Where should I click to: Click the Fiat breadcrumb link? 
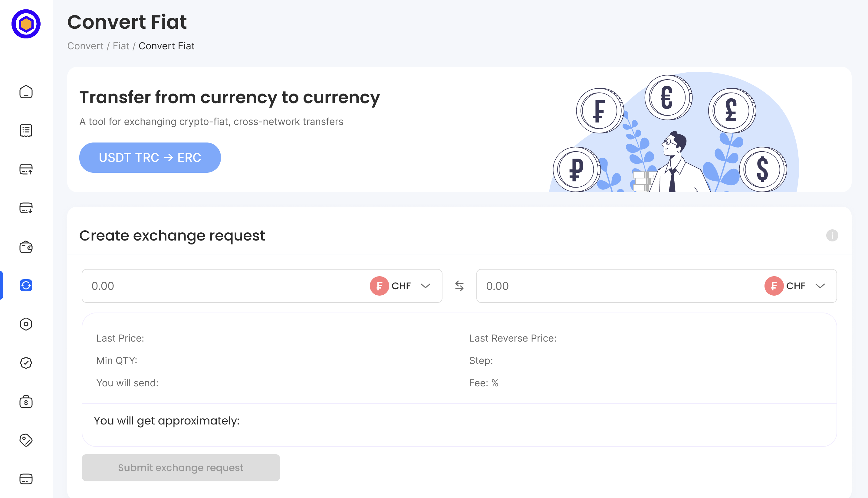pos(121,46)
